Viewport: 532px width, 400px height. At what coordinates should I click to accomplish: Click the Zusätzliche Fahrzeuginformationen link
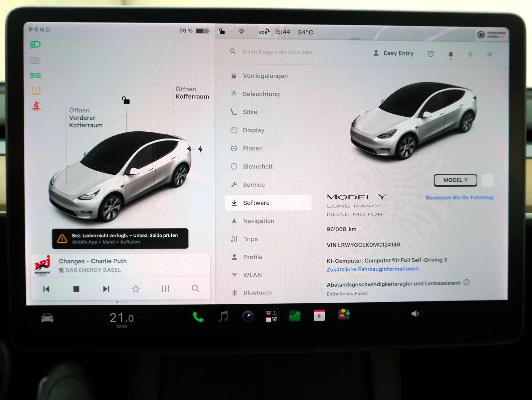click(x=372, y=269)
